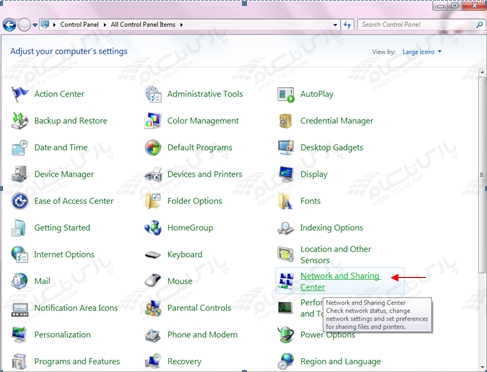Click the Date and Time calendar icon
The height and width of the screenshot is (372, 487).
point(20,148)
